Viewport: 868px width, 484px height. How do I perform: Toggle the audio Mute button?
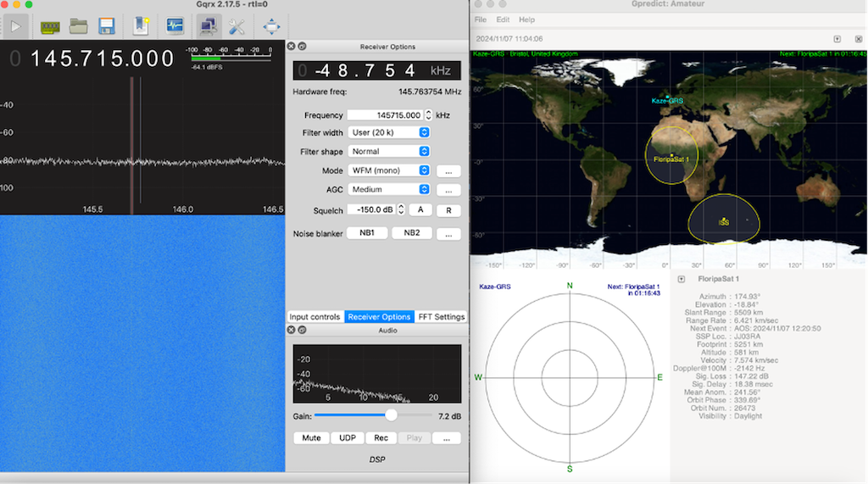(311, 438)
